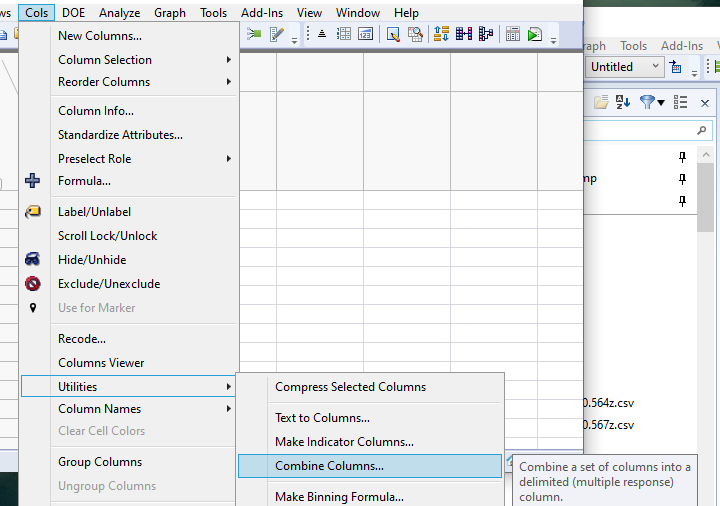This screenshot has width=720, height=506.
Task: Click the open folder icon in right panel
Action: tap(601, 102)
